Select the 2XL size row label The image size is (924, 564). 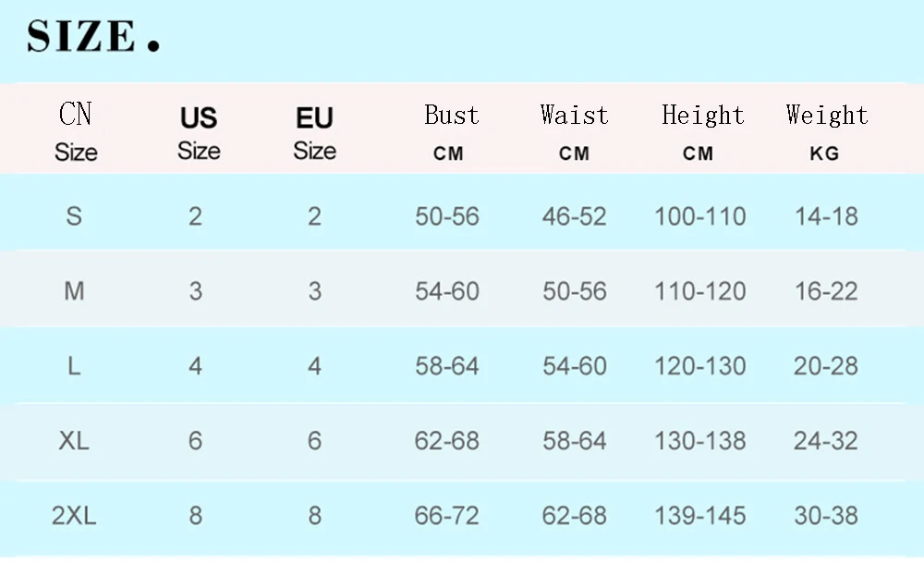[74, 515]
